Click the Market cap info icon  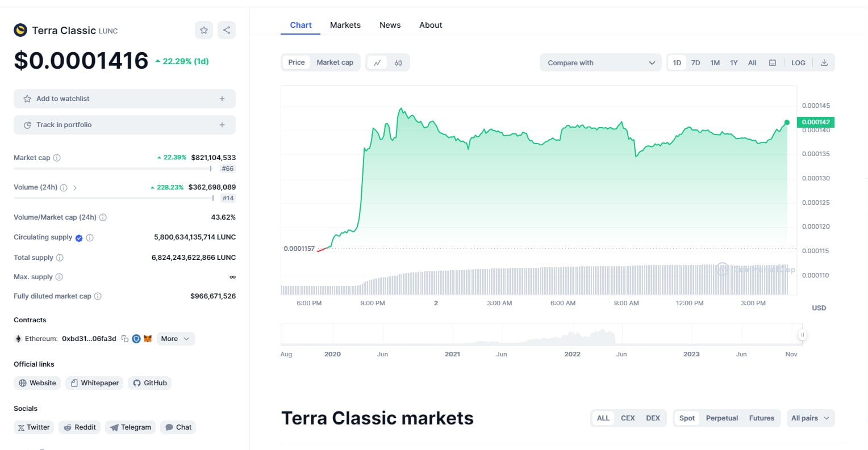pos(57,158)
